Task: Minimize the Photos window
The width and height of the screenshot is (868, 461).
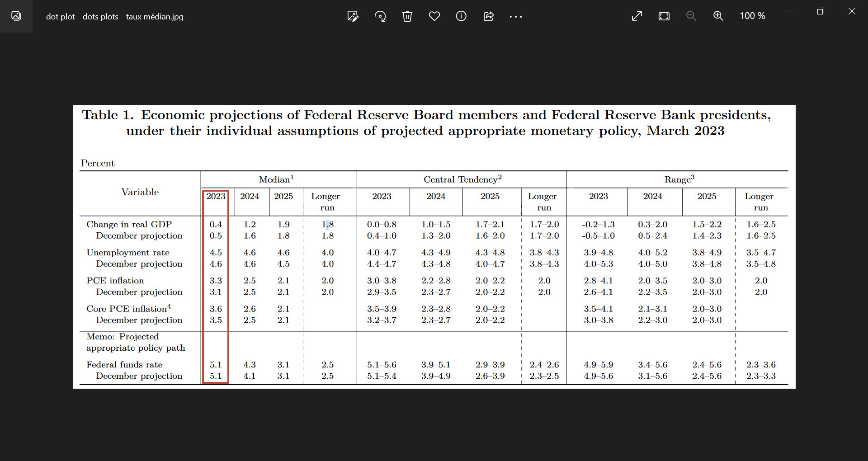Action: pos(790,11)
